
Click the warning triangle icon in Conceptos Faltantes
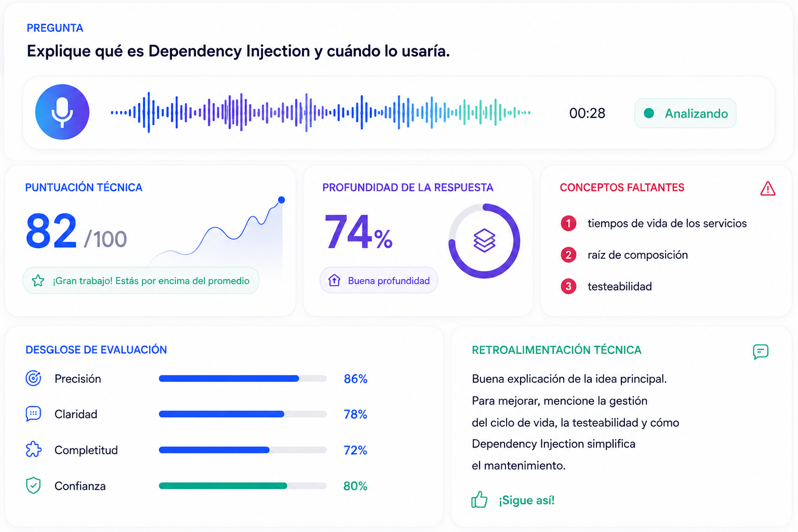coord(767,189)
